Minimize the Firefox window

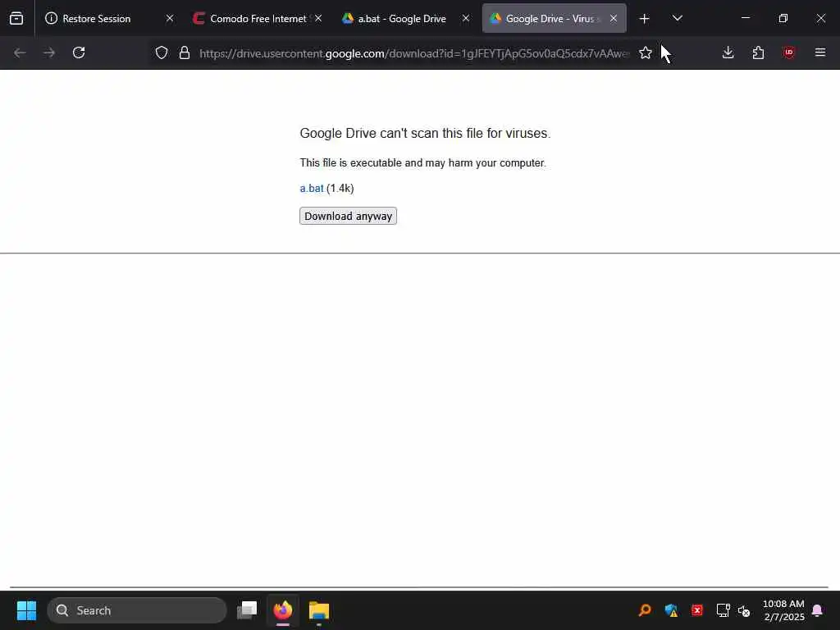745,18
